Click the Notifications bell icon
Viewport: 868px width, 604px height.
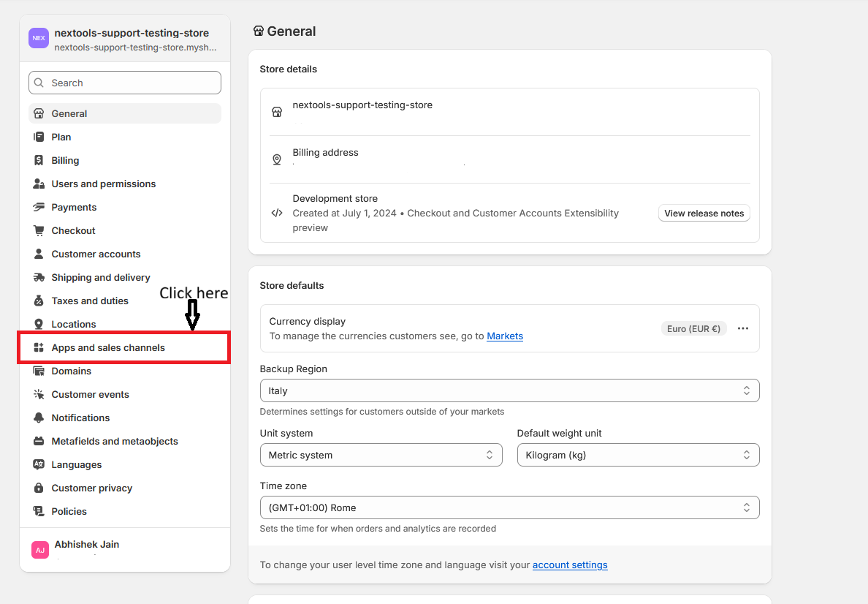click(x=39, y=418)
